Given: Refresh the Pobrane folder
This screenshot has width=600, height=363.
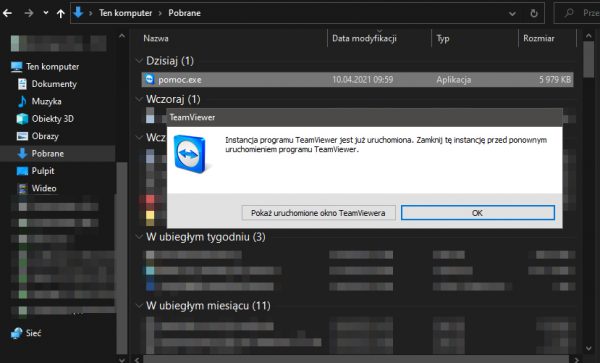Looking at the screenshot, I should [534, 13].
